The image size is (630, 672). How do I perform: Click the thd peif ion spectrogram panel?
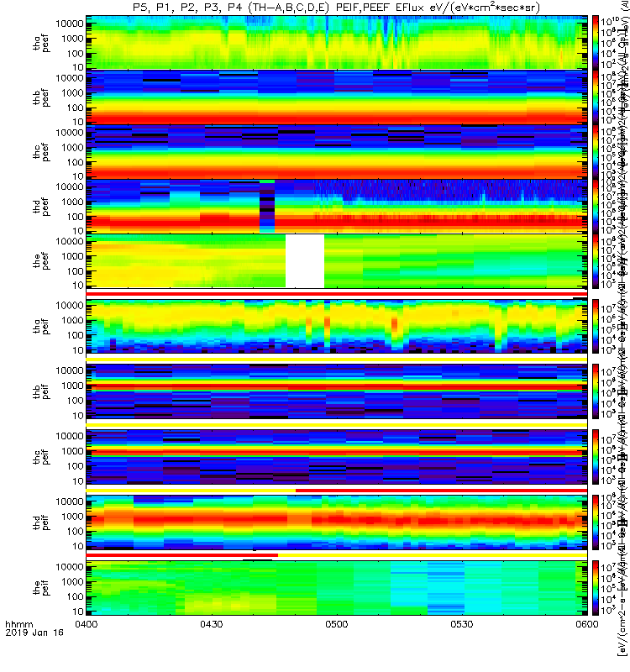pos(337,522)
